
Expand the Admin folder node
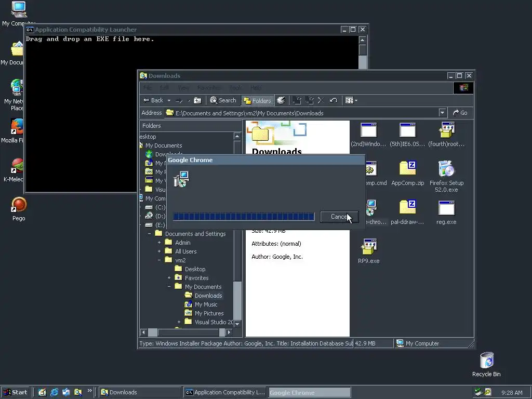coord(159,243)
